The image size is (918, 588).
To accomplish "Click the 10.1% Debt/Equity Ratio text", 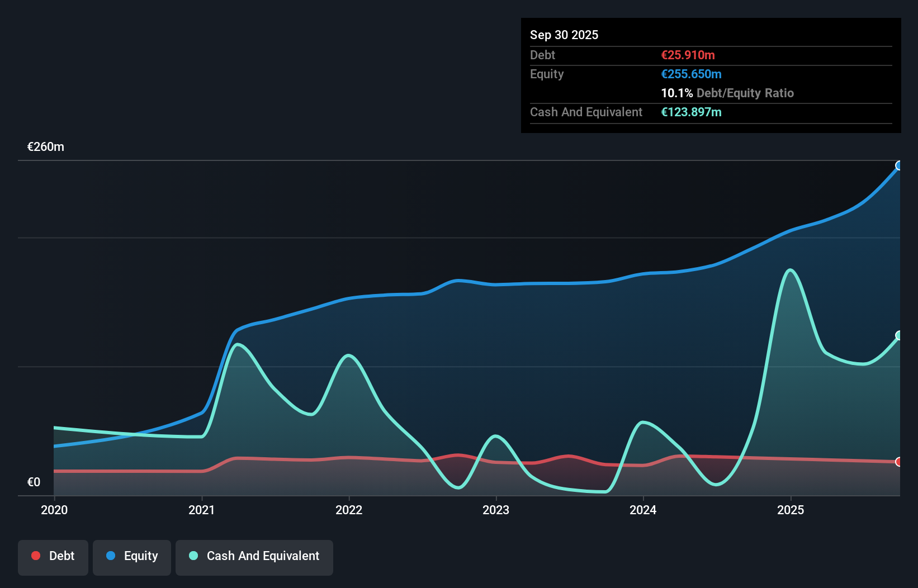I will pos(727,93).
